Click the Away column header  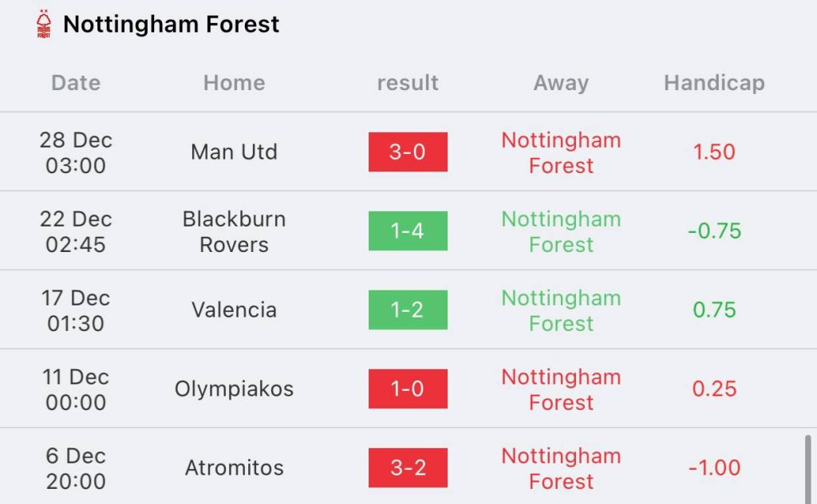(561, 83)
